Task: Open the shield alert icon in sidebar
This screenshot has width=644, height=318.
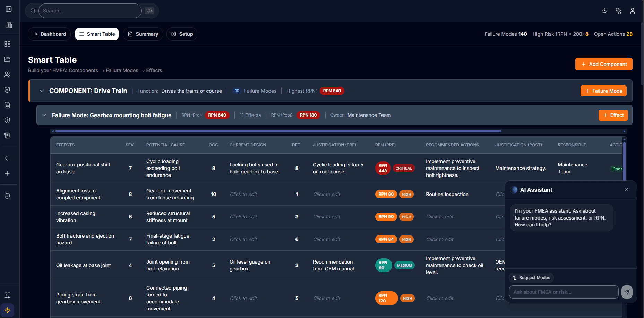Action: point(7,120)
